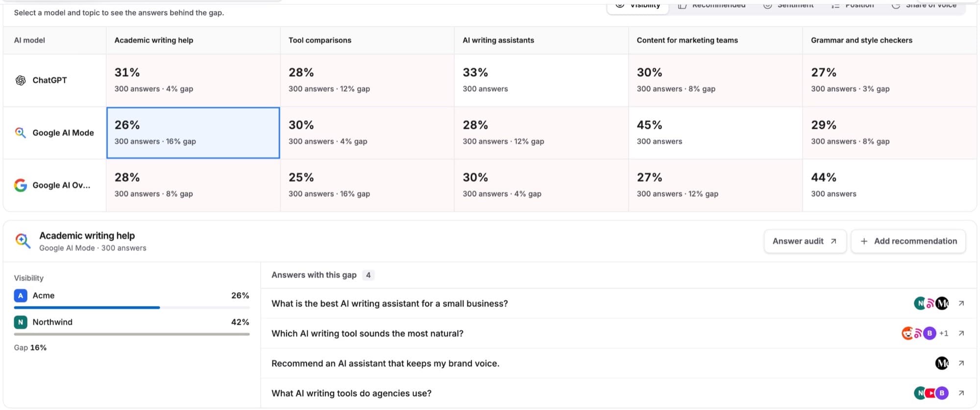
Task: Switch to the Visibility metric tab
Action: click(x=638, y=6)
